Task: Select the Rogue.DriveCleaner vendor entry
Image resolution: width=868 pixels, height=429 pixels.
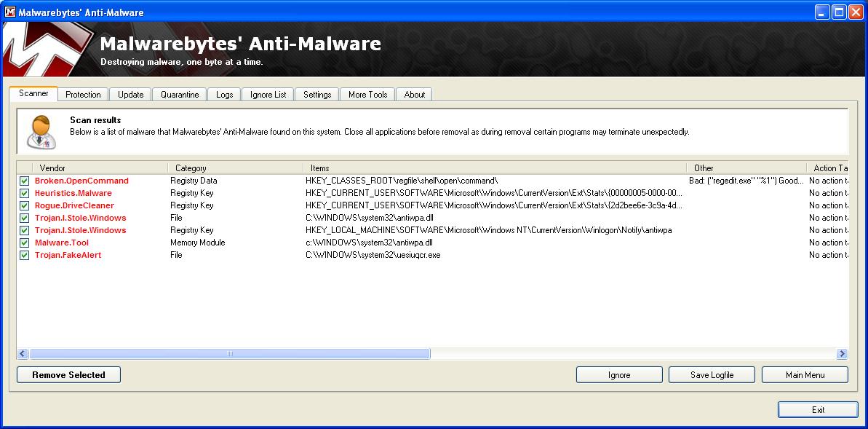Action: (74, 205)
